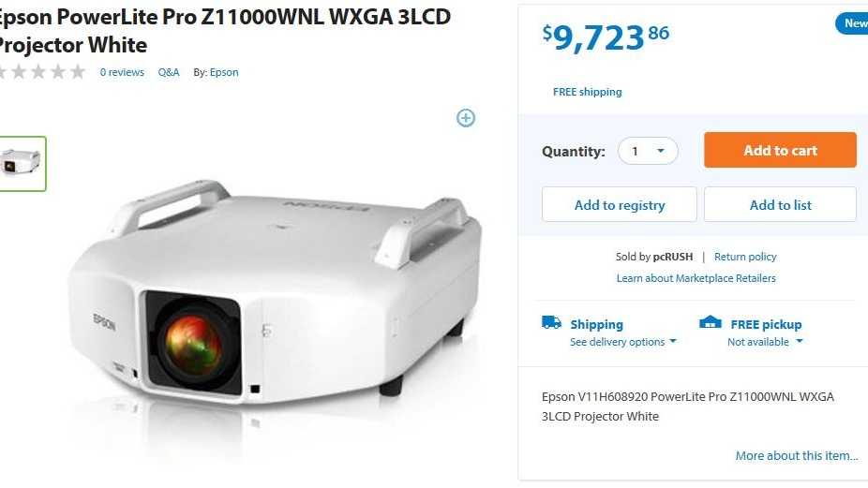
Task: Open the Quantity dropdown
Action: coord(648,151)
